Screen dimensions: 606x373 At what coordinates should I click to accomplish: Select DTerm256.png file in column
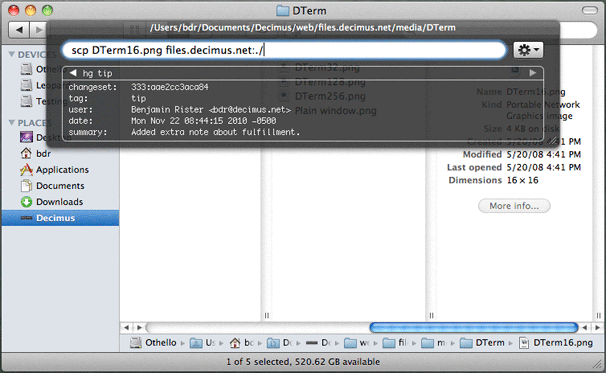click(330, 96)
